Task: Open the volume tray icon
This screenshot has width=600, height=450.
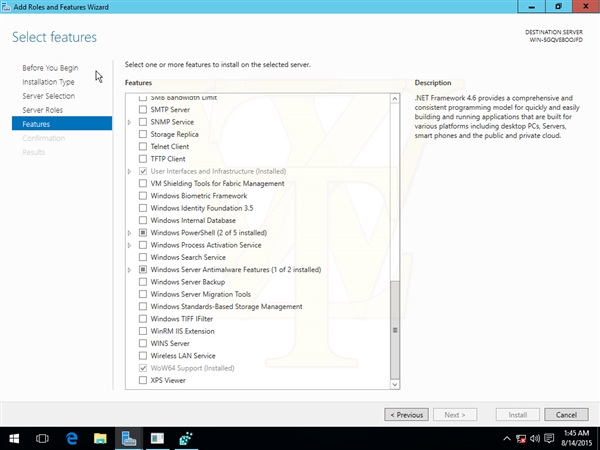Action: 535,439
